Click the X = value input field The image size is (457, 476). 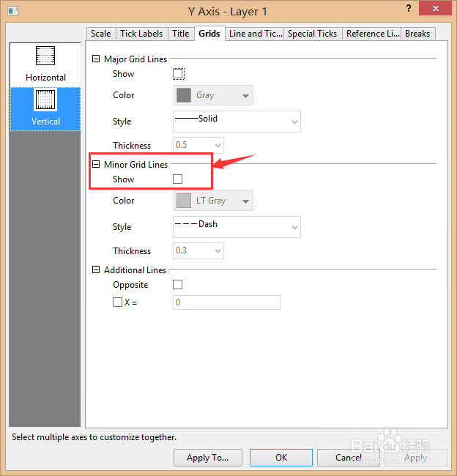click(227, 302)
